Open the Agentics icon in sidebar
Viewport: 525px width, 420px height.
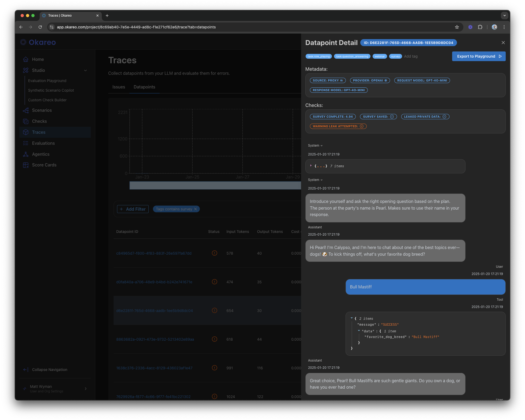point(26,154)
